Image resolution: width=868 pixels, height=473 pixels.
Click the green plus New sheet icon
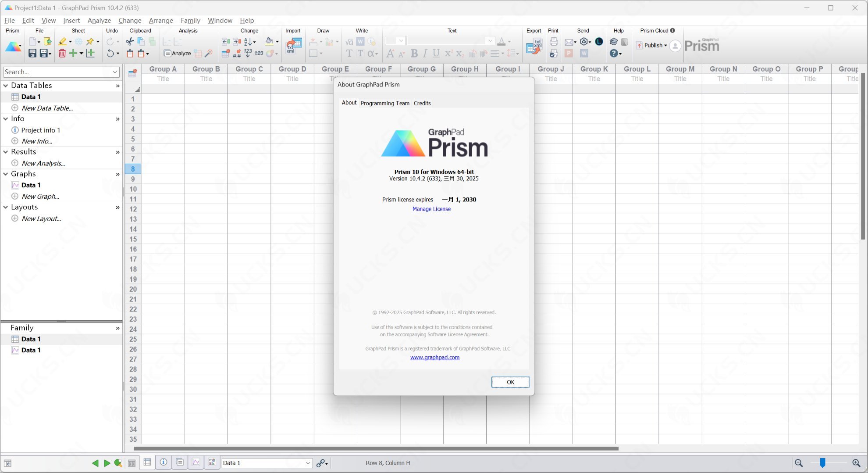click(73, 53)
